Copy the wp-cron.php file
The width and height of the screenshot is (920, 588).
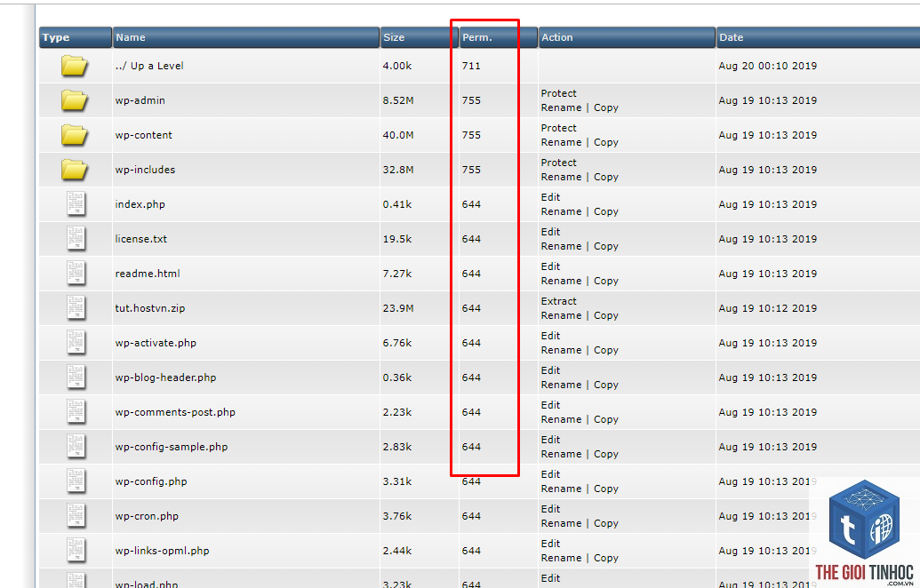(606, 522)
